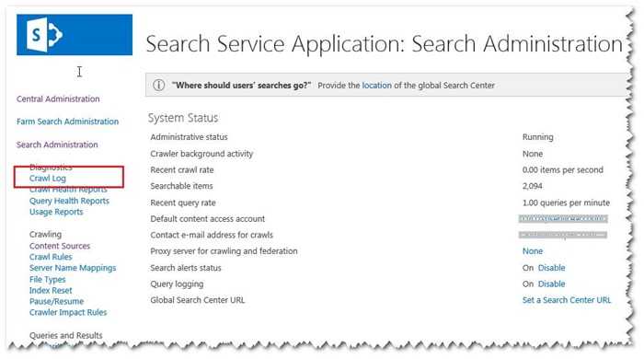Open Server Name Mappings
The image size is (644, 359).
pos(73,268)
